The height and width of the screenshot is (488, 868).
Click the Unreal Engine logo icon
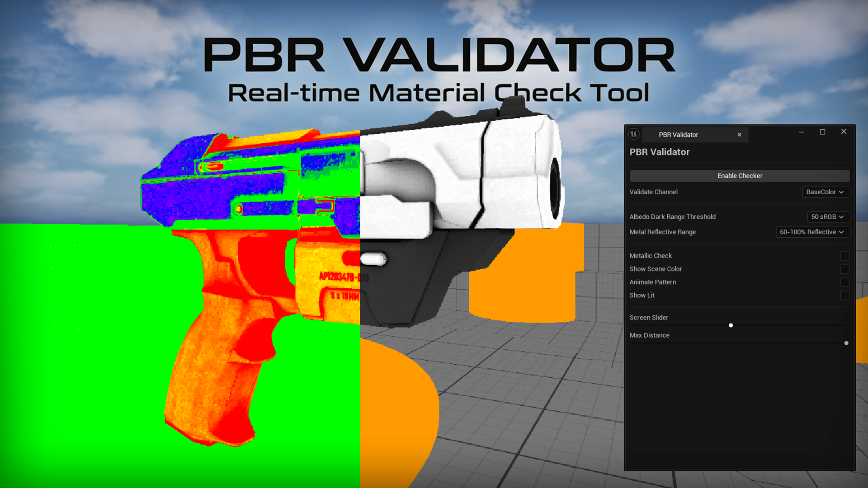point(634,134)
